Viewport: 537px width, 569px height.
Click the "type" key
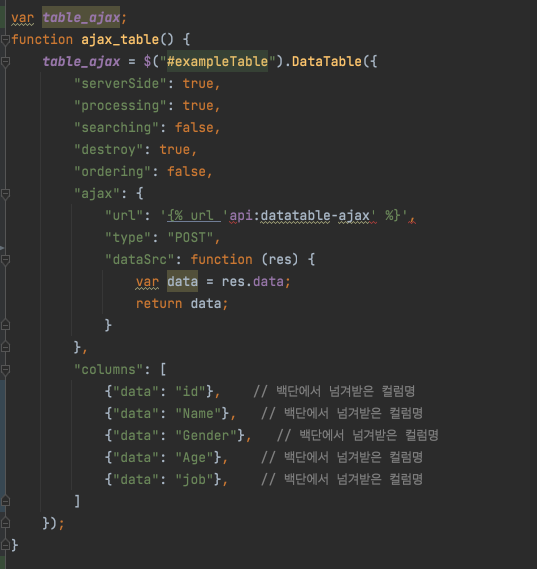(x=128, y=238)
